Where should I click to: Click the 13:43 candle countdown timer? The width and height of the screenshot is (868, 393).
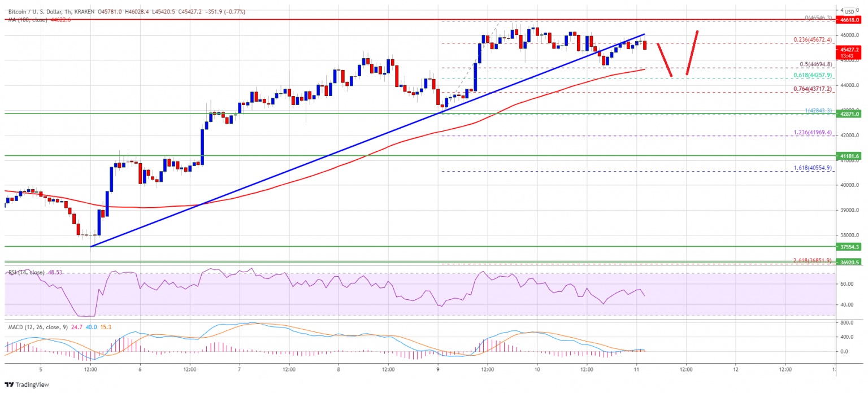tap(847, 55)
